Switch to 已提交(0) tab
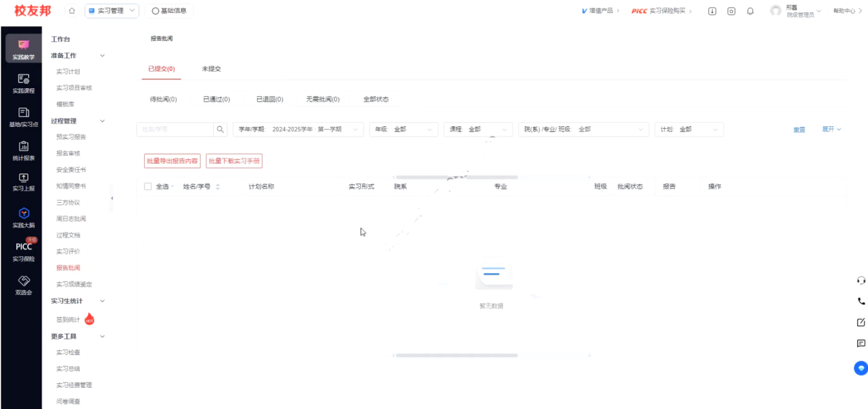The height and width of the screenshot is (409, 868). pyautogui.click(x=162, y=69)
